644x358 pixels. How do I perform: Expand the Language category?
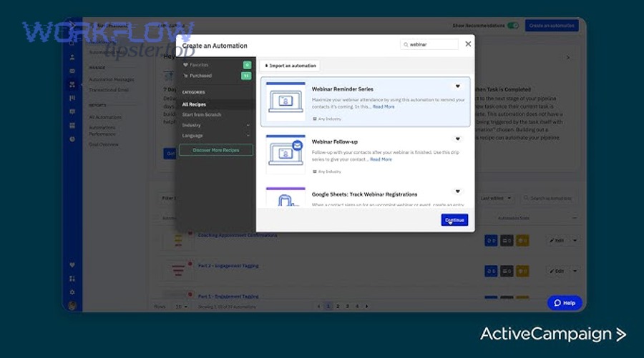click(248, 136)
